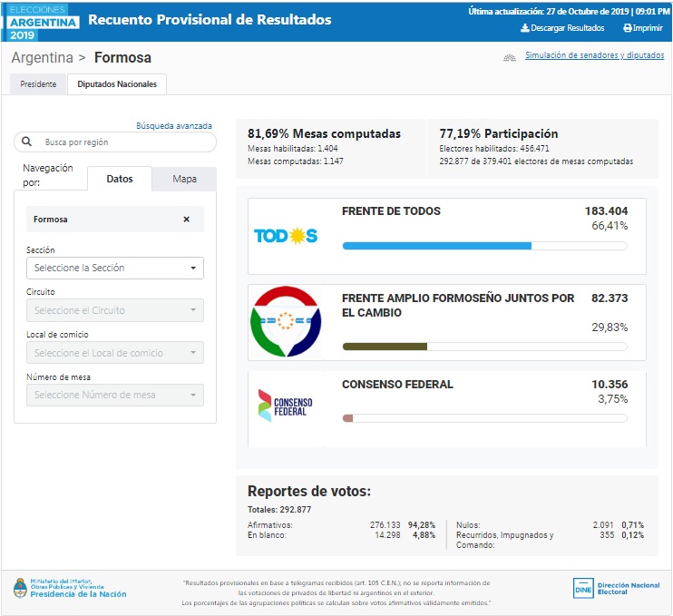Open the Local de comicio dropdown
The height and width of the screenshot is (616, 673).
click(x=115, y=353)
